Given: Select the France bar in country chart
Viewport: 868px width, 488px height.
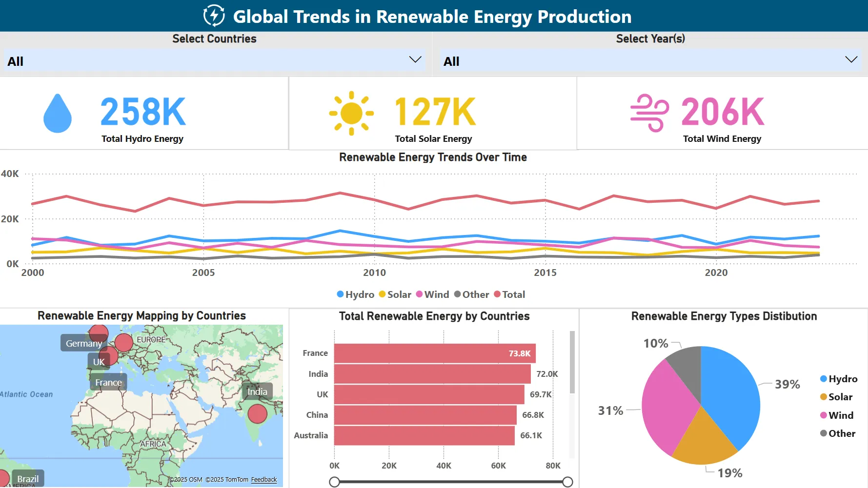Looking at the screenshot, I should pos(434,353).
